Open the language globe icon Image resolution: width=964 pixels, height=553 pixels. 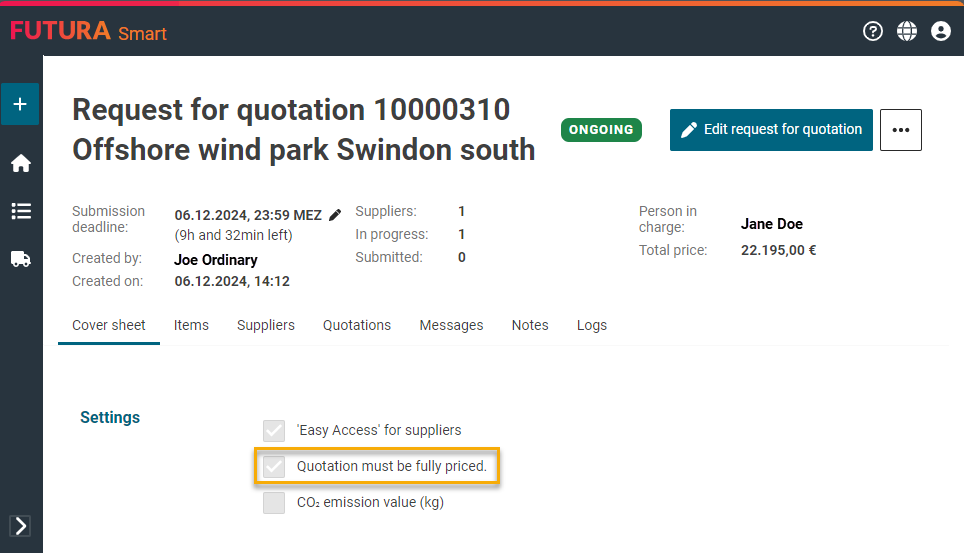point(907,31)
